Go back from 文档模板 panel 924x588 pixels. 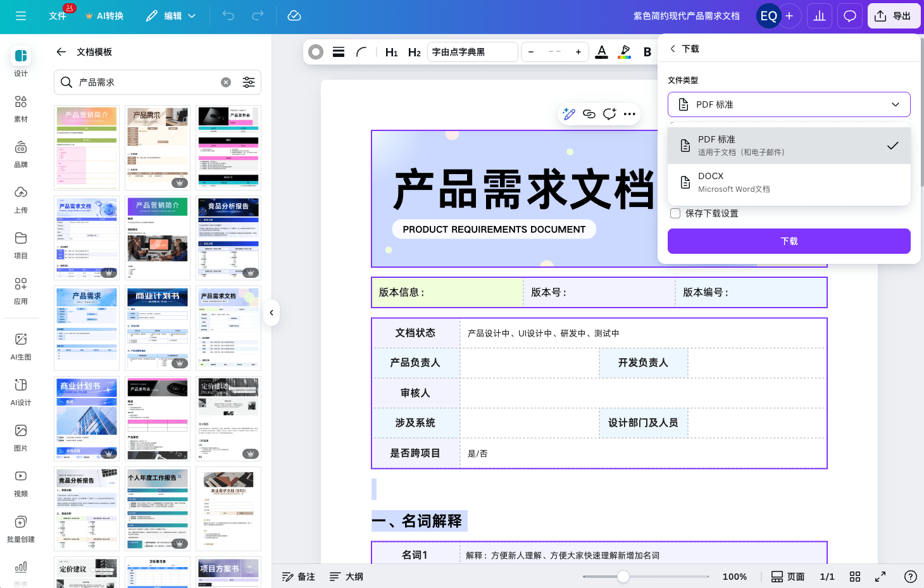(x=61, y=52)
